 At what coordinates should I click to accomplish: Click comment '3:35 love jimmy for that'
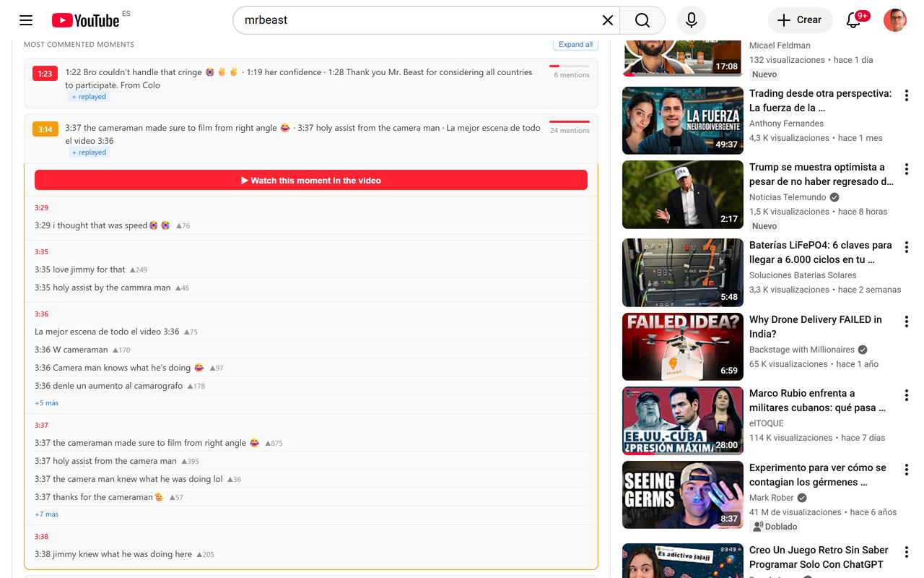(80, 269)
